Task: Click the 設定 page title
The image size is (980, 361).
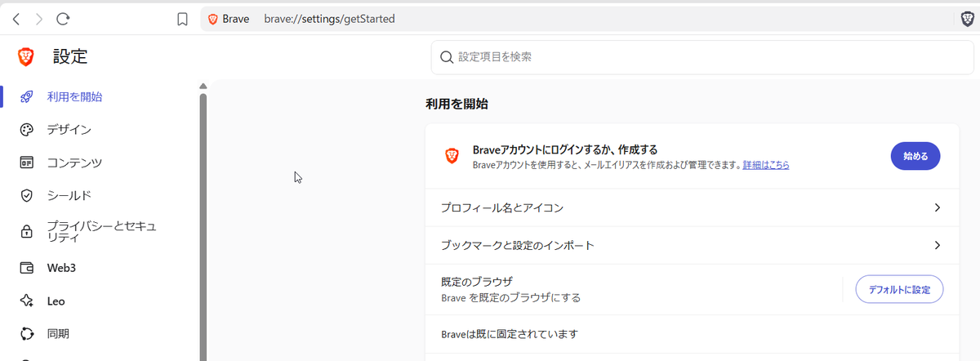Action: point(70,56)
